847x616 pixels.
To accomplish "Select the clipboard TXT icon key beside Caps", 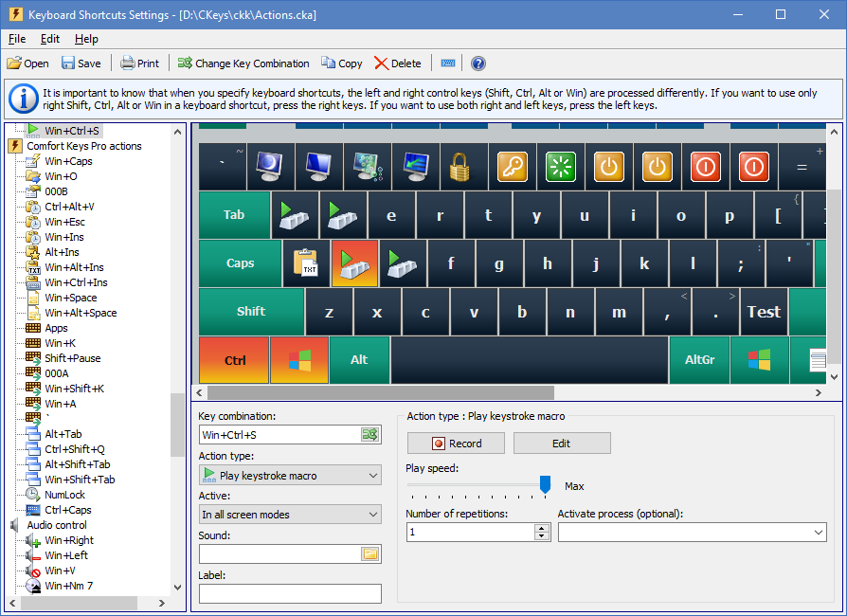I will coord(306,263).
